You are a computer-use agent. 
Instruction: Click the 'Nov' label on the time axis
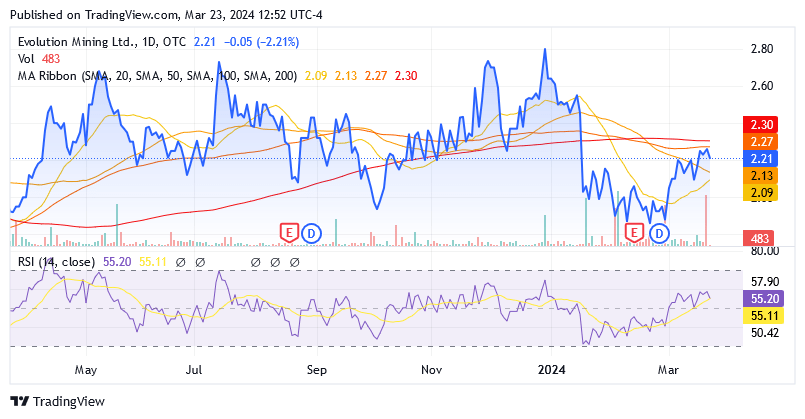(x=431, y=370)
